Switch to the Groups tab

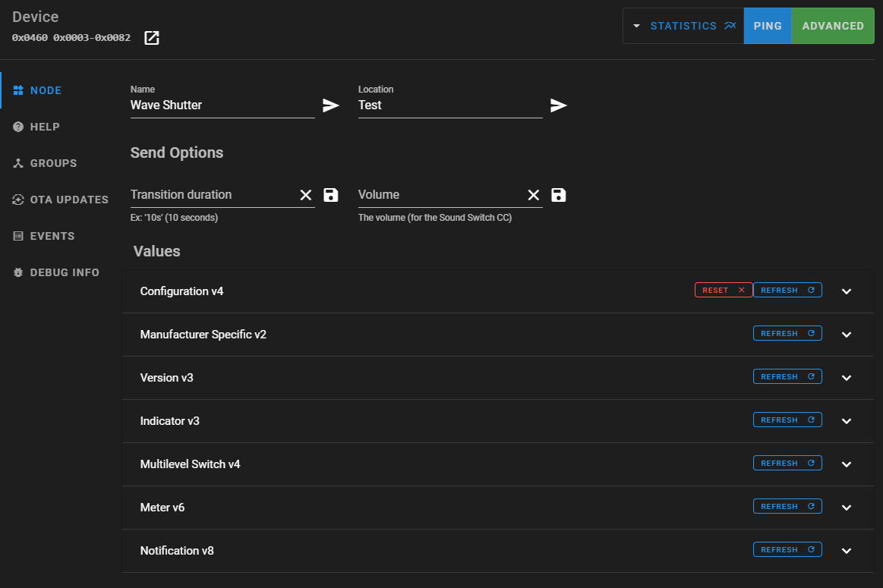[52, 163]
